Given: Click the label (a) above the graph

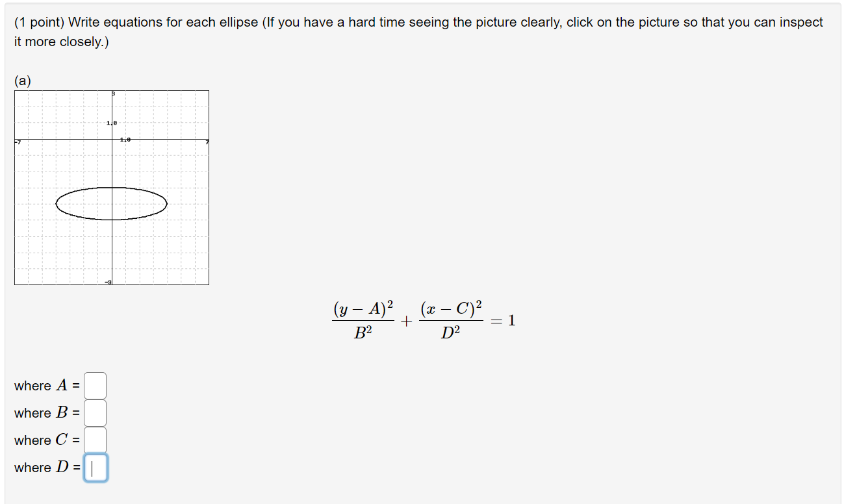Looking at the screenshot, I should pyautogui.click(x=21, y=81).
